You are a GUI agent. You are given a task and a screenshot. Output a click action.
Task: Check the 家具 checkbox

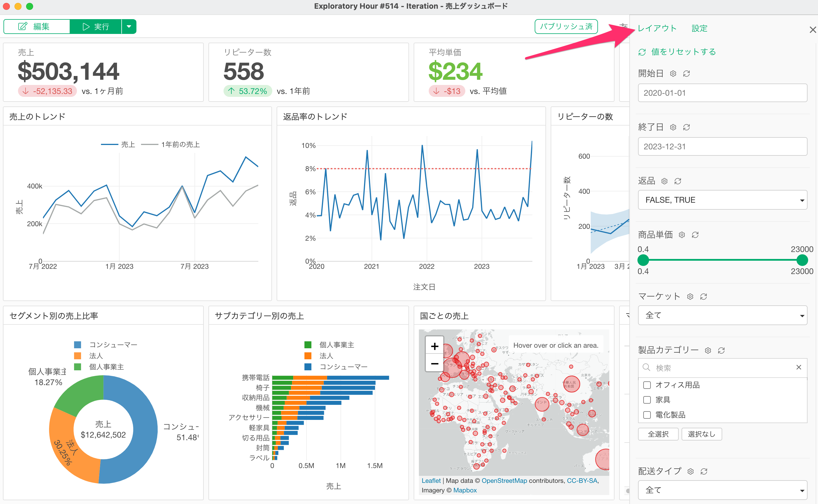click(647, 400)
